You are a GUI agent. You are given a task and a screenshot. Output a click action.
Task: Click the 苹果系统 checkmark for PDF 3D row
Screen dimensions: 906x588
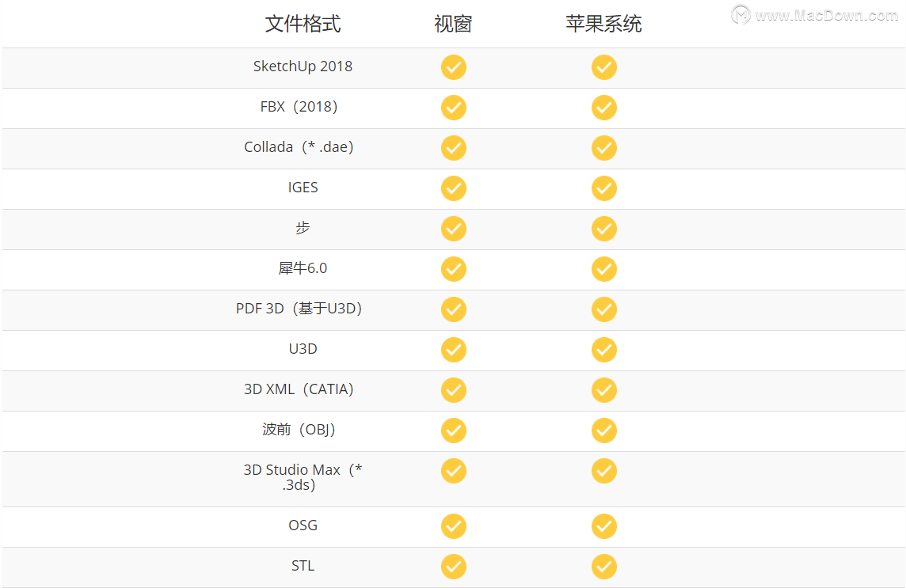tap(603, 309)
